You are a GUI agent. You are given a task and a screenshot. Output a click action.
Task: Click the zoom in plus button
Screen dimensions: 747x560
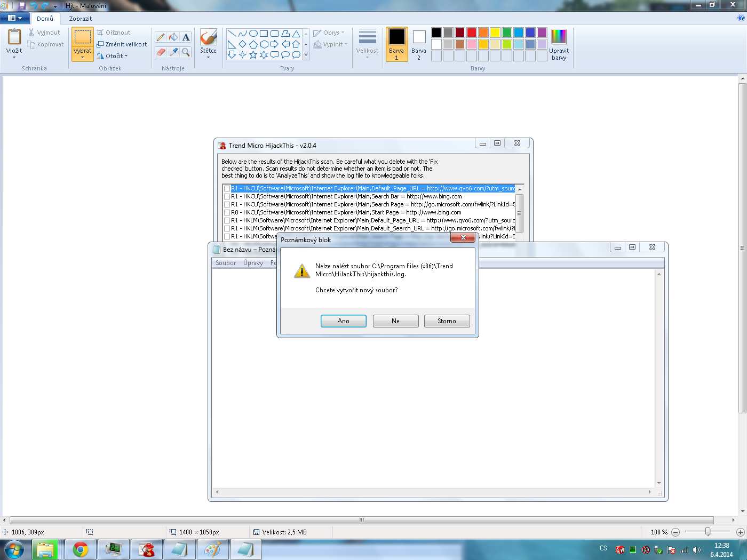click(740, 532)
